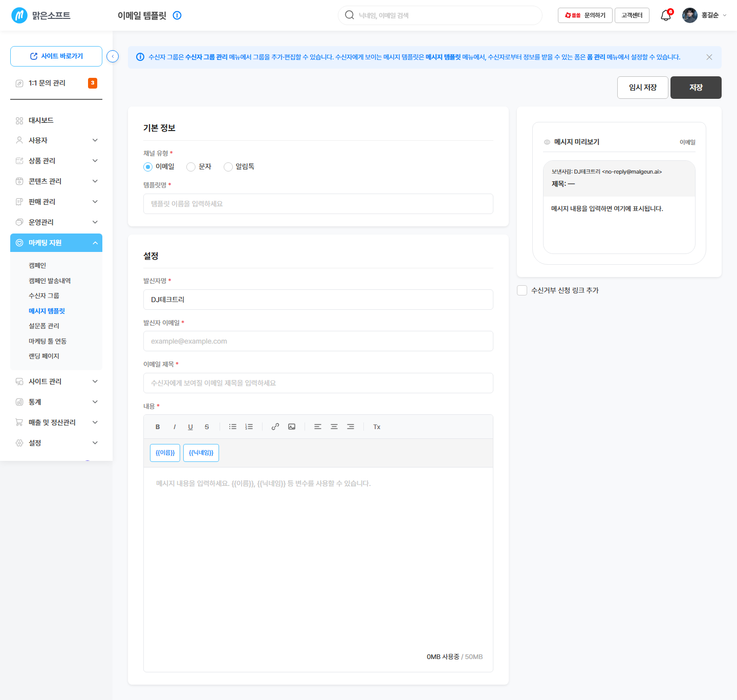Click the 저장 button
737x700 pixels.
point(696,88)
